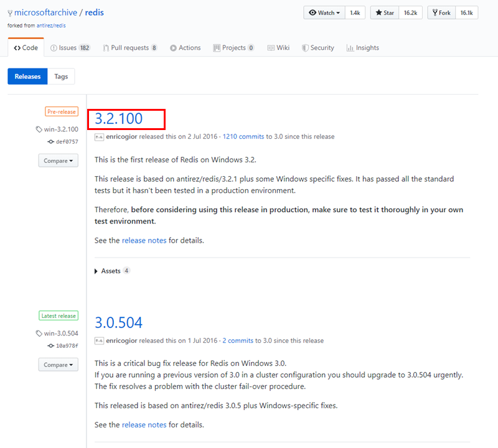This screenshot has height=448, width=498.
Task: Click the Fork icon in Fork button
Action: pyautogui.click(x=435, y=12)
